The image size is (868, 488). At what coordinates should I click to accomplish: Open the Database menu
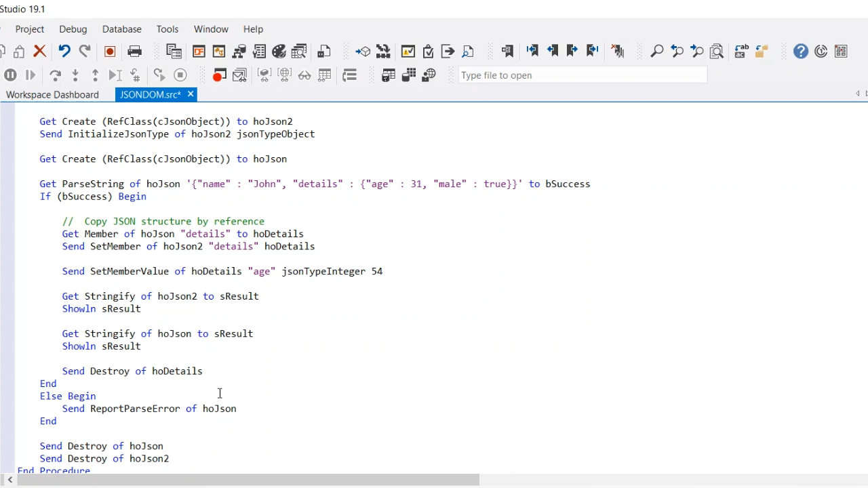coord(122,29)
